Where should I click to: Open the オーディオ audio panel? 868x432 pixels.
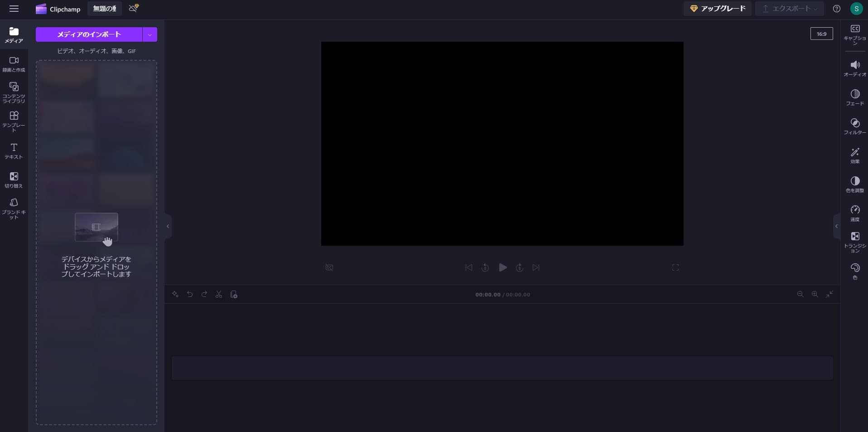tap(855, 68)
